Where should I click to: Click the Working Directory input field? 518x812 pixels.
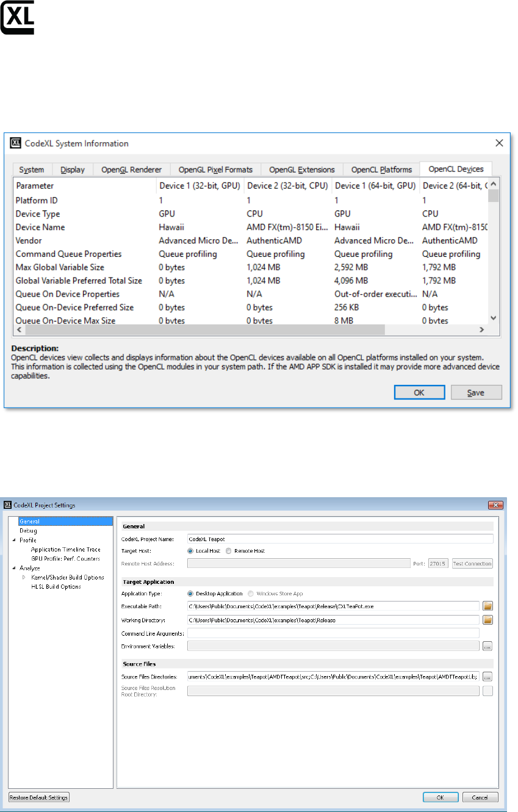pos(333,620)
